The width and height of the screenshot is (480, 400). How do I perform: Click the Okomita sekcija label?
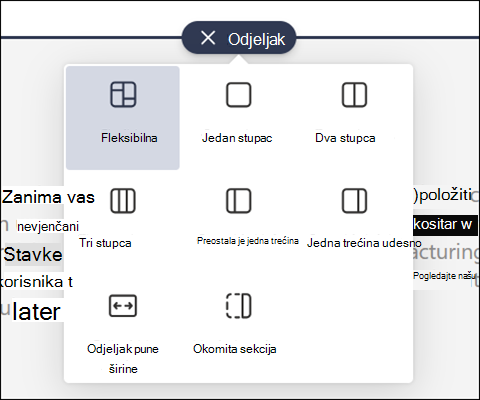[x=235, y=349]
